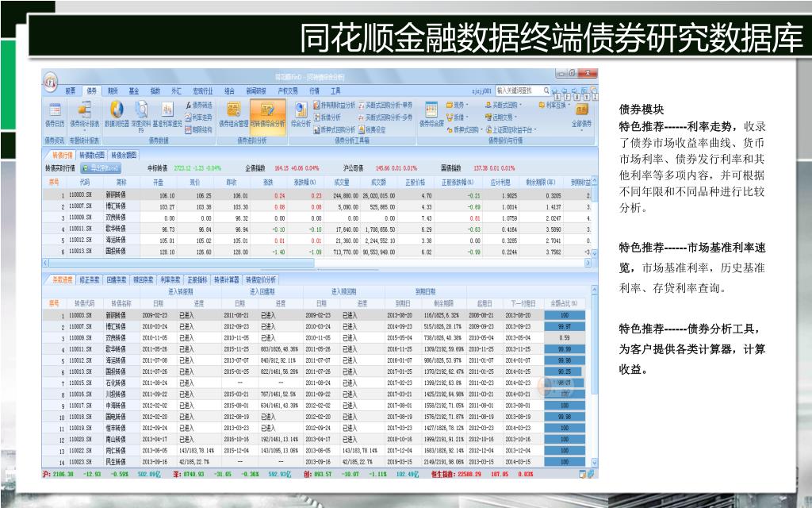Open 债券筛选 bond filter tool

(x=198, y=106)
